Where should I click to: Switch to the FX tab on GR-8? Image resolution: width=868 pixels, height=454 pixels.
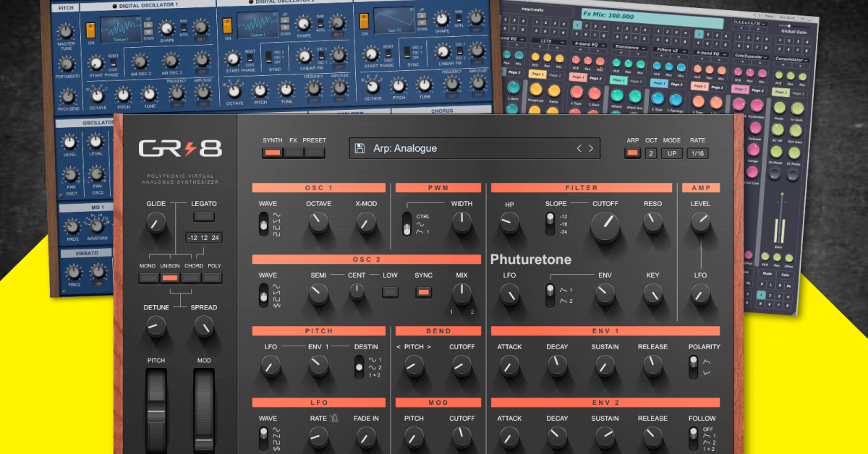[x=293, y=153]
